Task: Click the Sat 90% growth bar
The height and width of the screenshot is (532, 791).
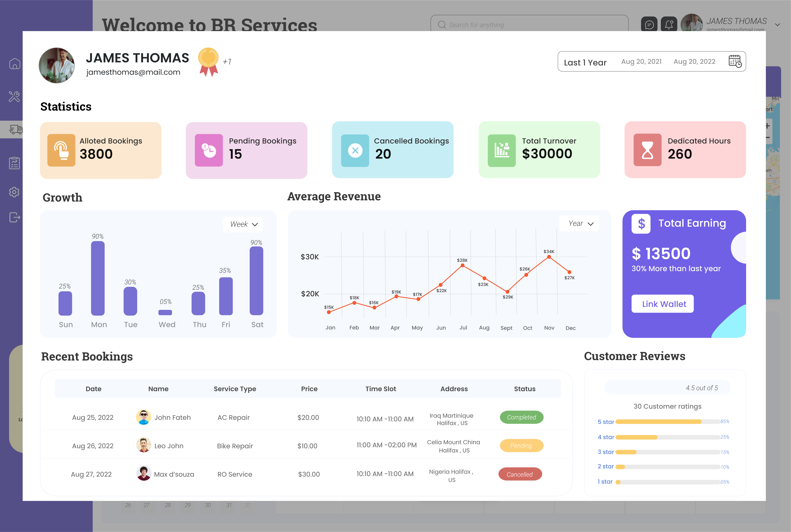Action: 256,281
